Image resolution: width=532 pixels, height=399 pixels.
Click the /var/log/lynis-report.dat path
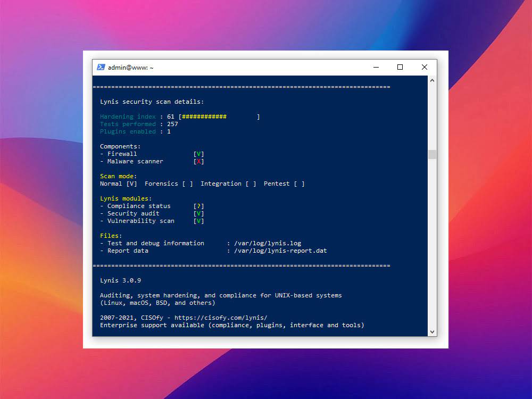point(280,251)
